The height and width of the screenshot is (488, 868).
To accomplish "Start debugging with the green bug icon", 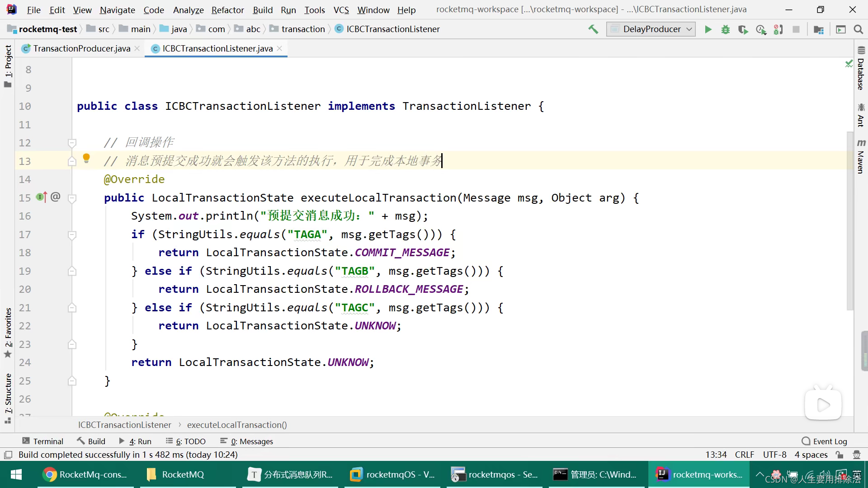I will coord(725,29).
